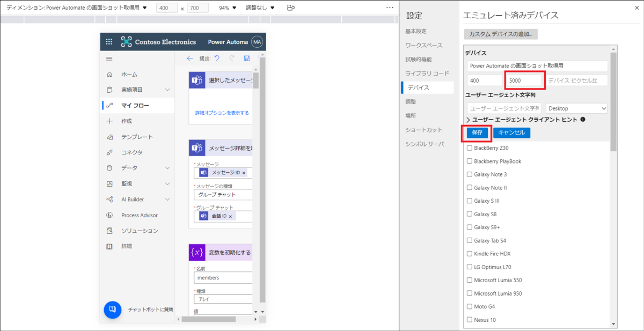Check the Galaxy Note 3 box

470,174
